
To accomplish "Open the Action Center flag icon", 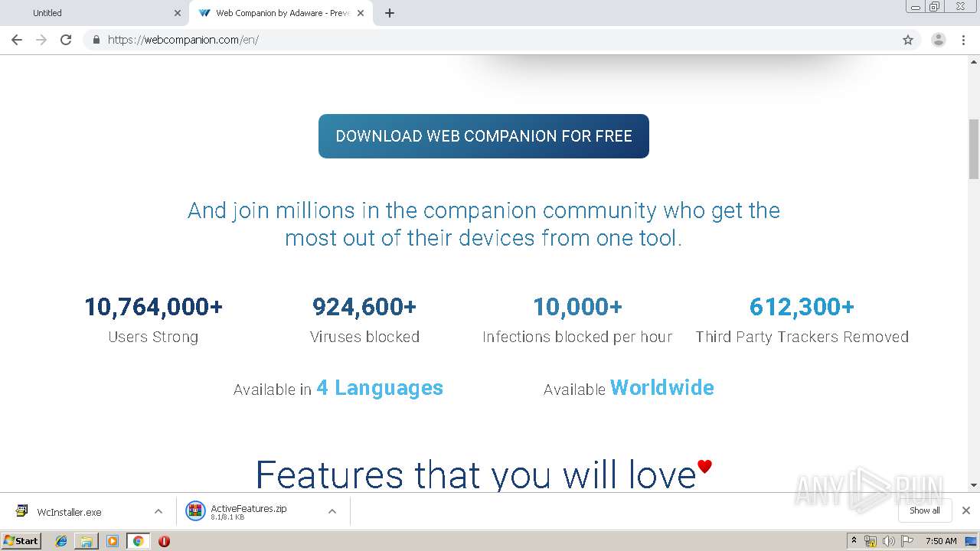I will click(908, 541).
